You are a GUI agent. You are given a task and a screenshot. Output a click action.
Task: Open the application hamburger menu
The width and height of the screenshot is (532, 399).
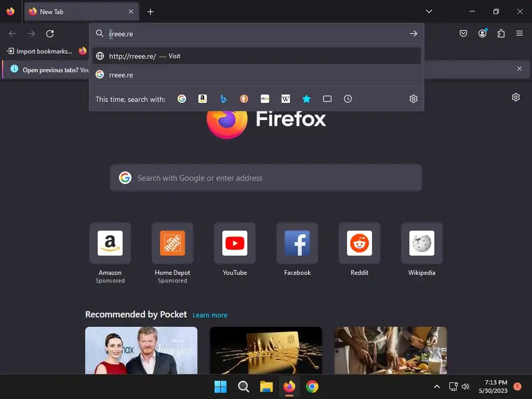pyautogui.click(x=519, y=33)
